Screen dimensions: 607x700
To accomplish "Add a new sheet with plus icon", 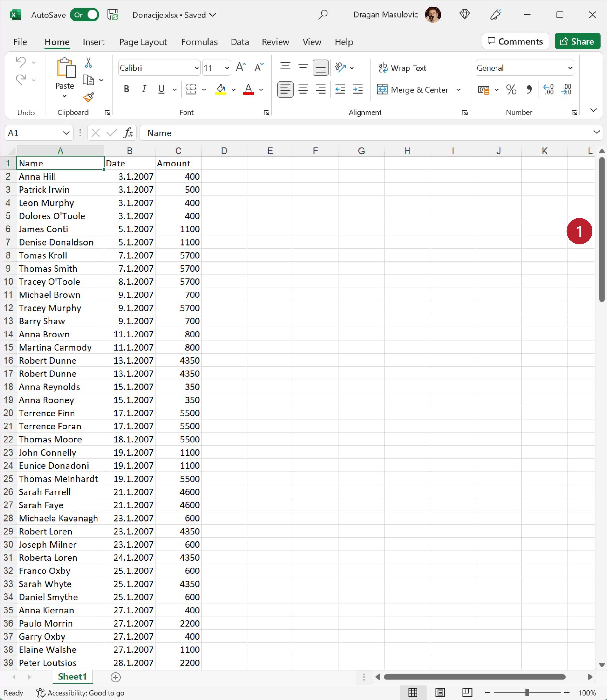I will tap(116, 677).
